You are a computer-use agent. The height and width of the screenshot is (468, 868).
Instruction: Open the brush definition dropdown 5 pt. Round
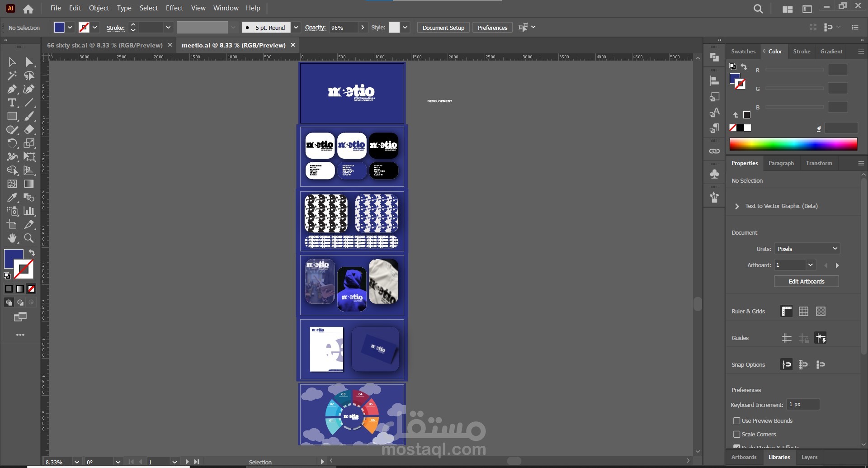[296, 28]
